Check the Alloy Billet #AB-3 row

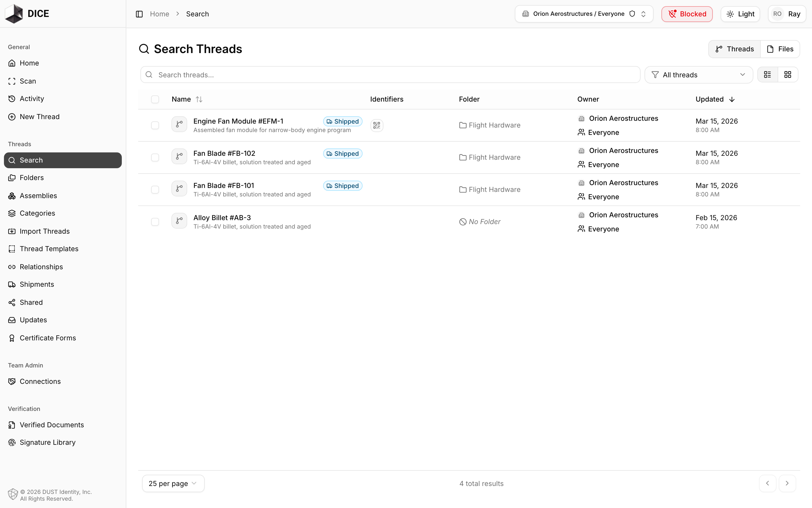(155, 222)
